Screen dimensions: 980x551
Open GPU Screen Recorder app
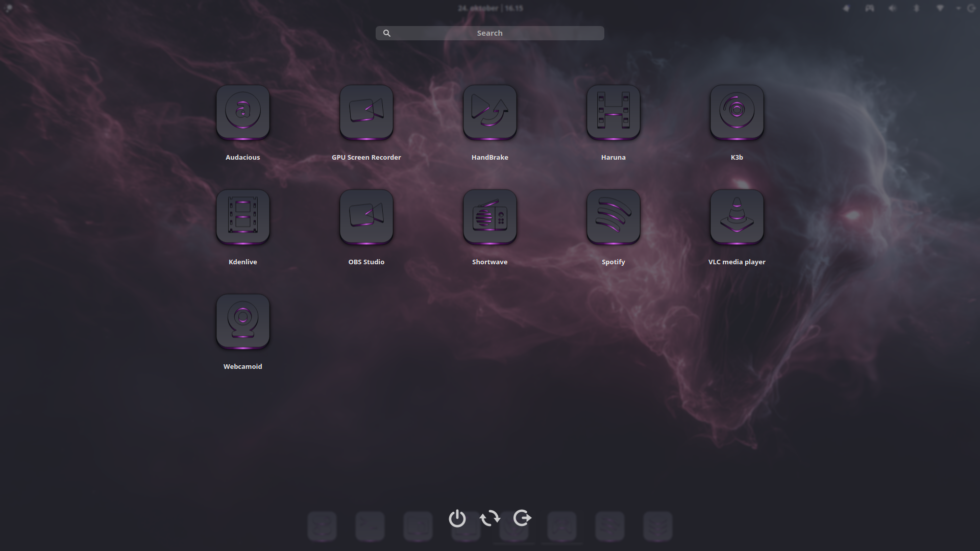(x=366, y=112)
